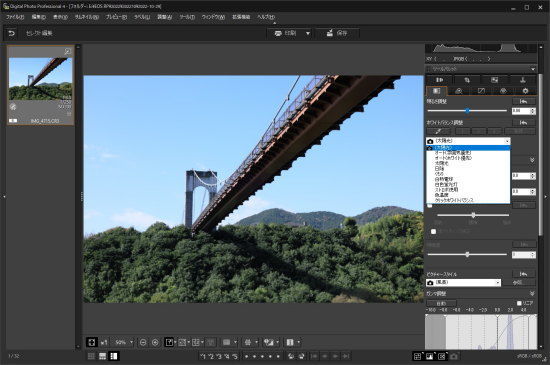This screenshot has width=550, height=365.
Task: Open the 編集(E) menu
Action: point(39,17)
